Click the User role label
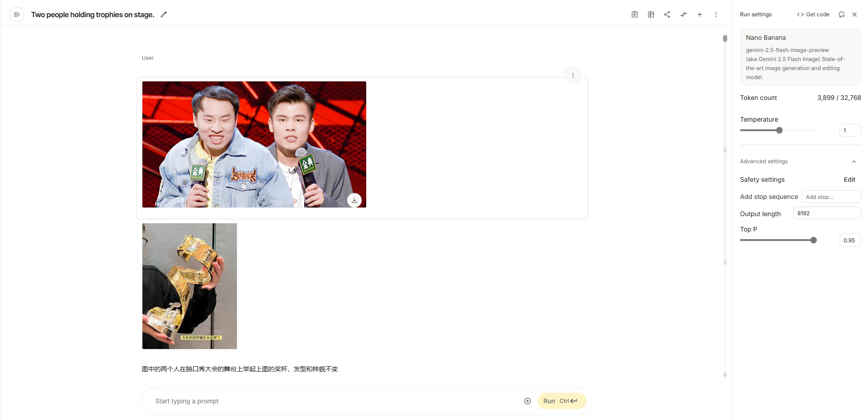 [148, 58]
